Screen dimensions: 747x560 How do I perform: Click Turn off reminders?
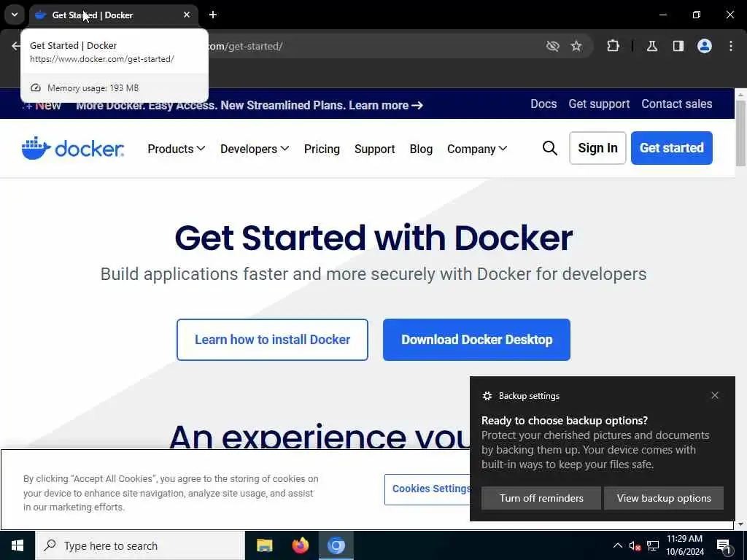(541, 498)
